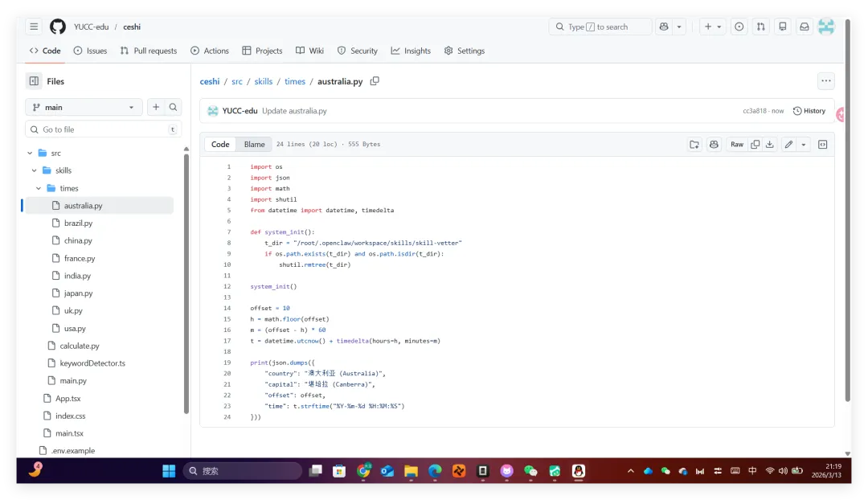Open the Copilot chat icon in the header

coord(664,27)
